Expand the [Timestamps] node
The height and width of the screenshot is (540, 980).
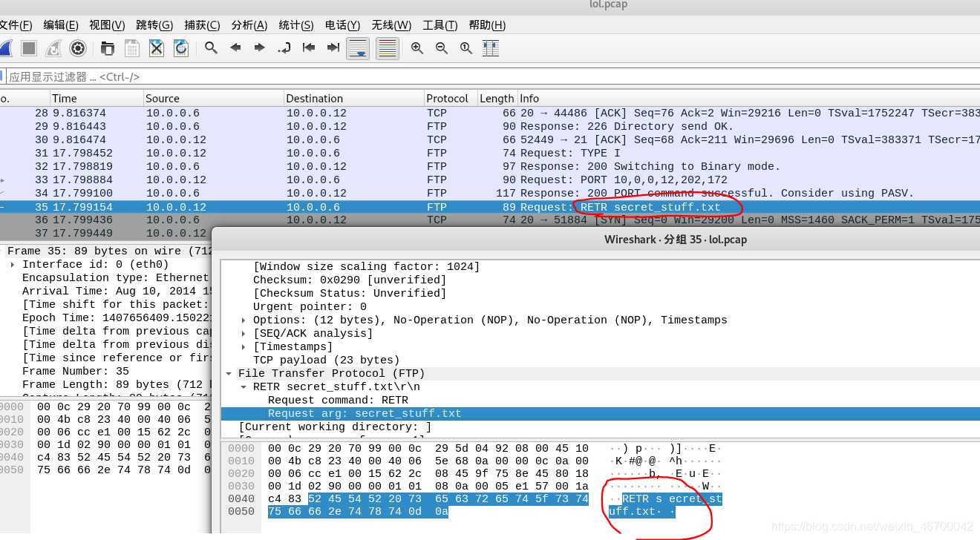tap(245, 347)
